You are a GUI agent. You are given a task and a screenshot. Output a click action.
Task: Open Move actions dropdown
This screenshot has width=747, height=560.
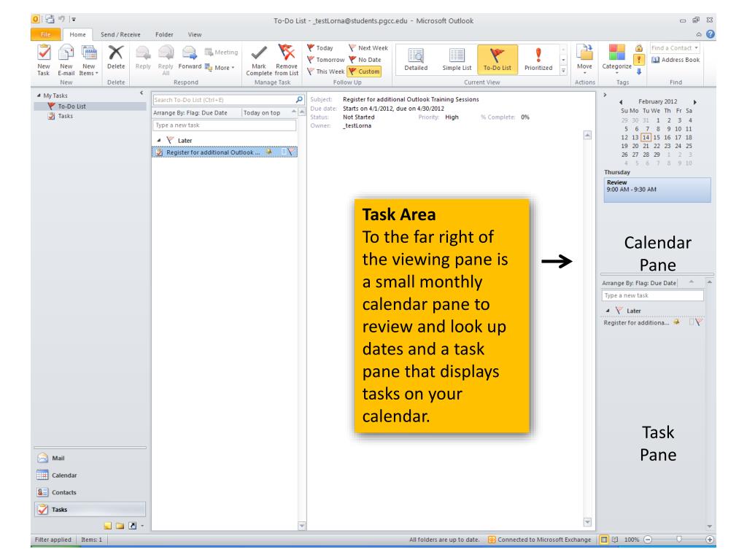[584, 60]
